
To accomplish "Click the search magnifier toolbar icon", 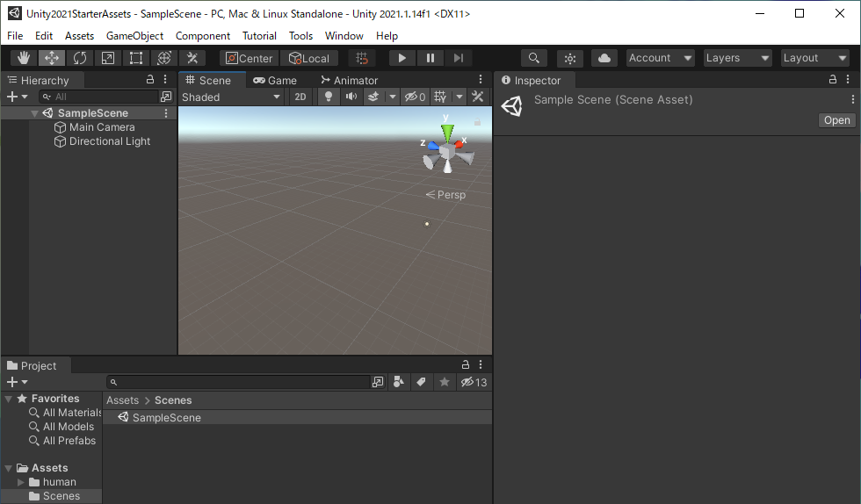I will coord(533,58).
